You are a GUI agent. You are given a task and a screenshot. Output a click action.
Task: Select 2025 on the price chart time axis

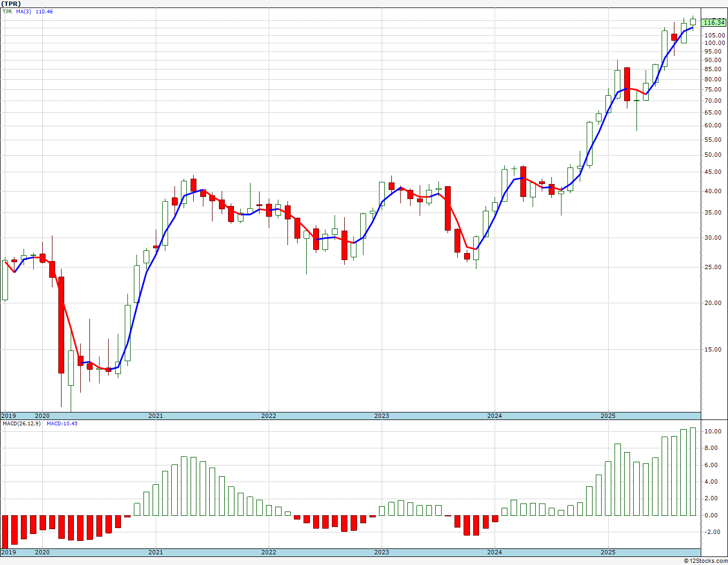(608, 416)
